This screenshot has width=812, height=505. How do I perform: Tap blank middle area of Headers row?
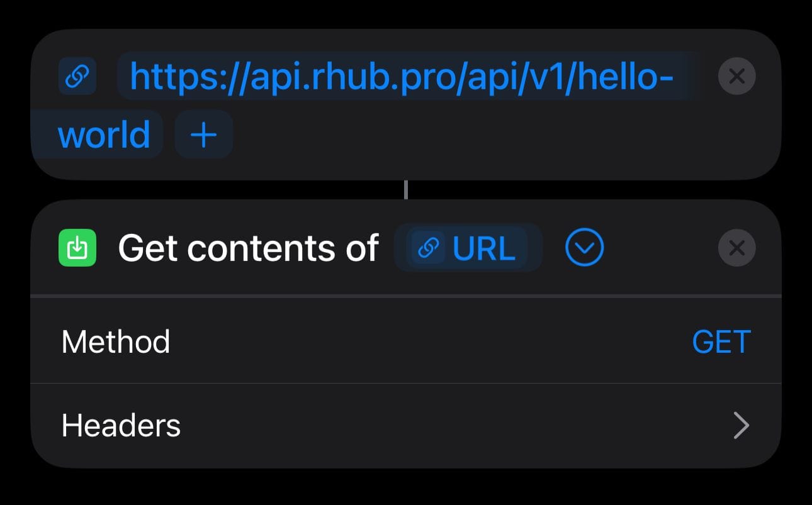point(453,426)
